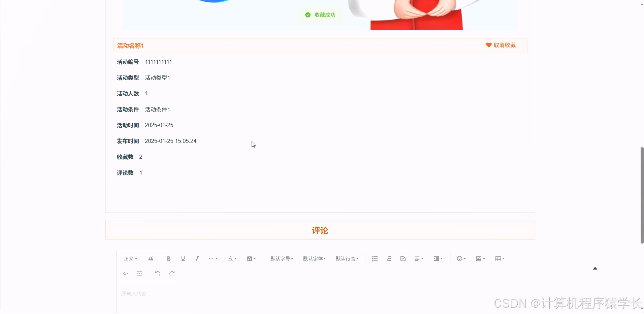Expand the 正文 paragraph style menu
This screenshot has width=644, height=314.
click(x=130, y=258)
